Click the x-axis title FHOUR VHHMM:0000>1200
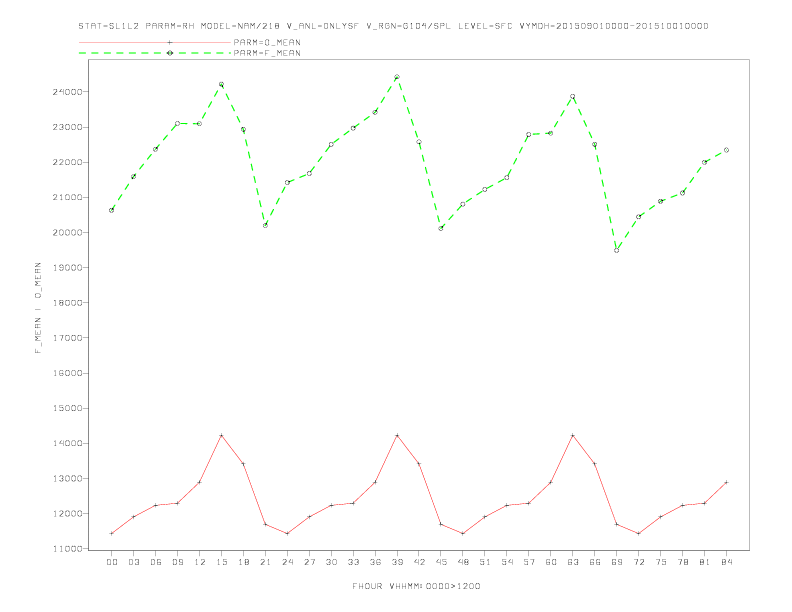The image size is (792, 612). (x=416, y=586)
